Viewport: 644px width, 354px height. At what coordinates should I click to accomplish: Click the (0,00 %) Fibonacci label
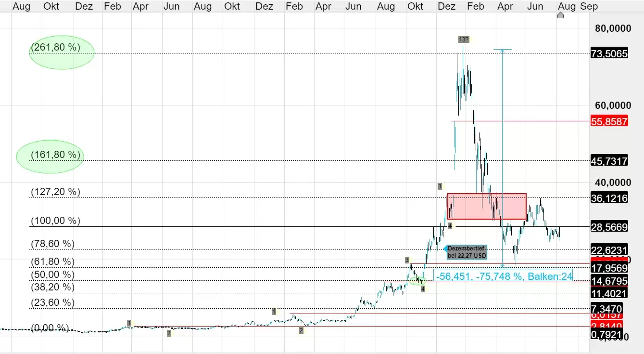[50, 328]
